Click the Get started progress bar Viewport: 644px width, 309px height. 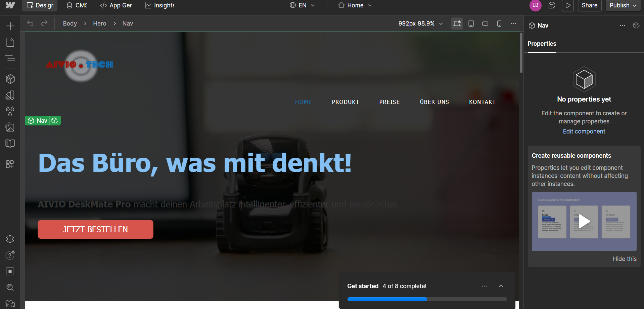pyautogui.click(x=427, y=299)
